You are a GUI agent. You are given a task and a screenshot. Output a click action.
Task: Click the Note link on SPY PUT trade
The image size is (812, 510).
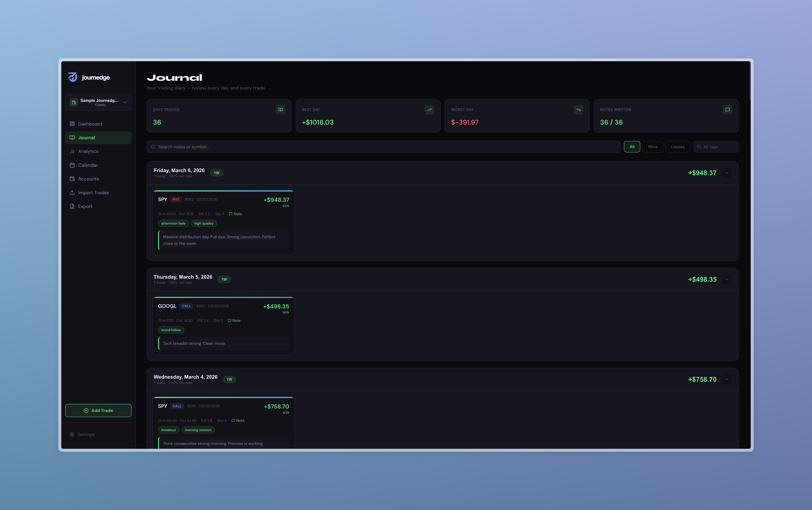tap(235, 214)
